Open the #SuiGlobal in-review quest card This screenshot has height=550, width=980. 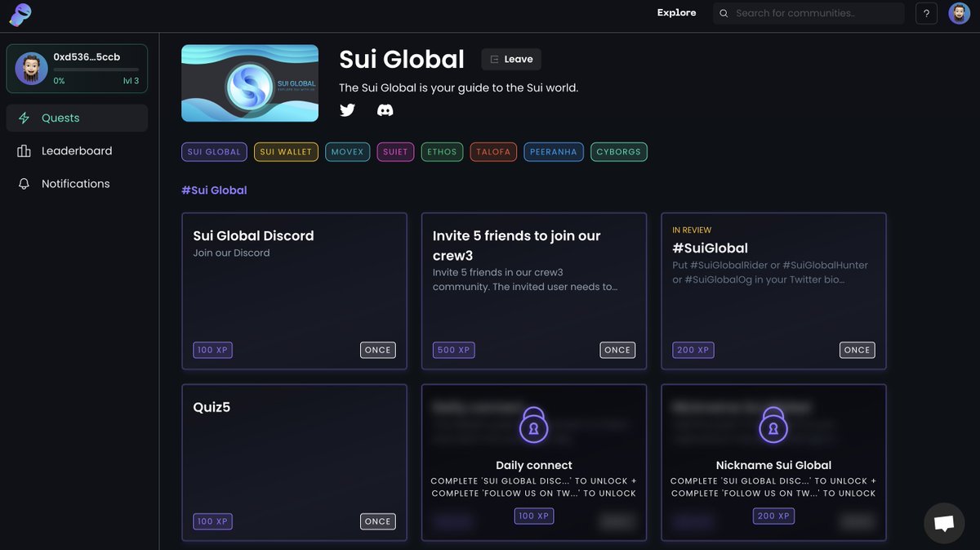click(x=773, y=291)
